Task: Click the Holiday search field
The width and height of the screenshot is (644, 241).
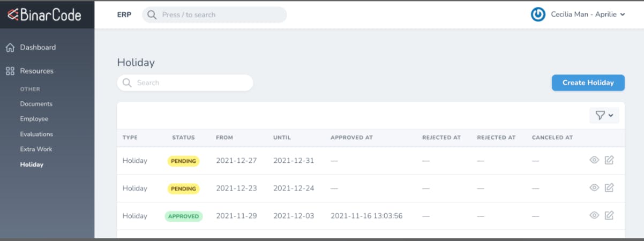Action: pos(185,82)
